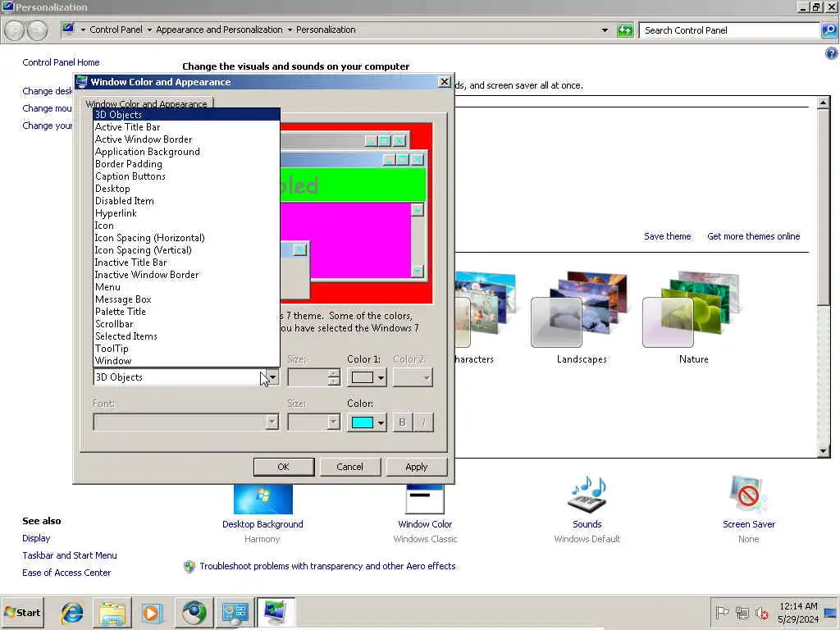The width and height of the screenshot is (840, 630).
Task: Choose Inactive Window Border entry
Action: click(x=186, y=275)
